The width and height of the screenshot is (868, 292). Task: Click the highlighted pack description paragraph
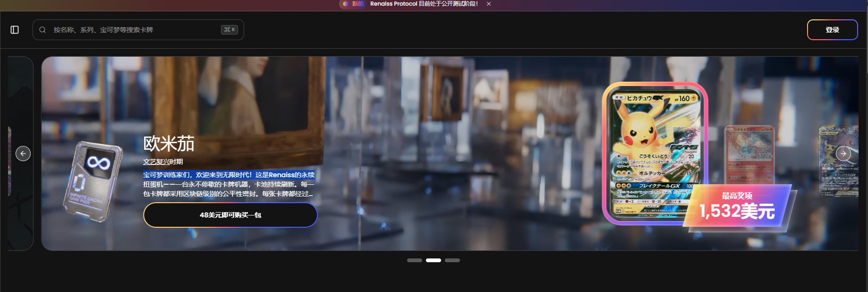[x=229, y=184]
